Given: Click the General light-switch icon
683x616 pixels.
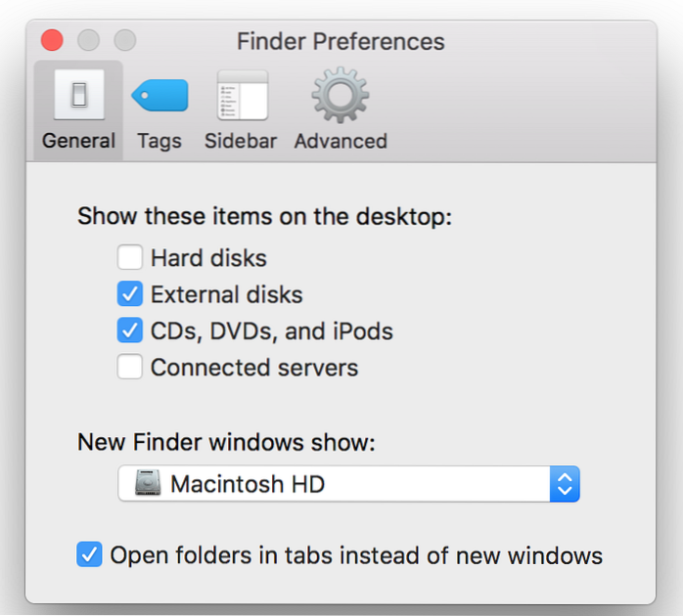Looking at the screenshot, I should (78, 96).
